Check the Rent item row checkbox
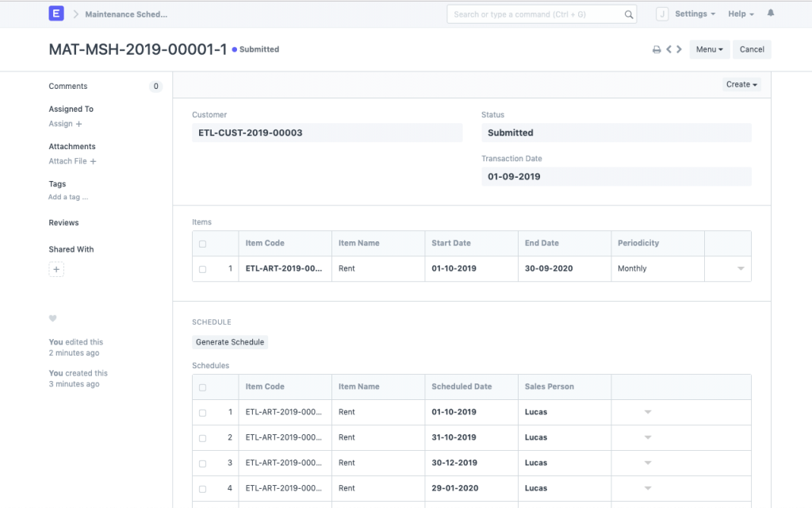 click(202, 269)
